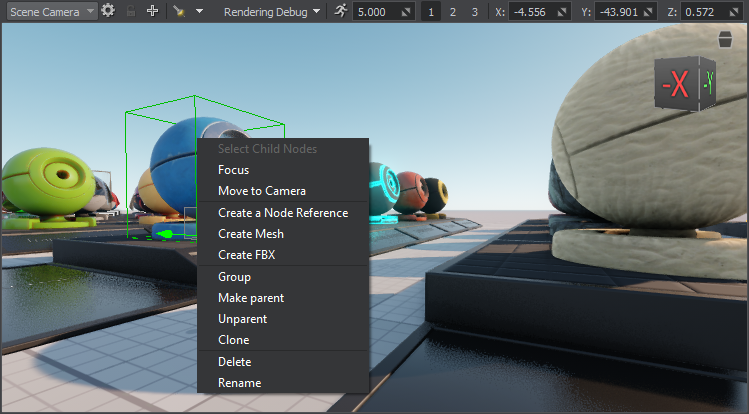Select camera speed preset 3
Viewport: 749px width, 414px height.
coord(474,11)
